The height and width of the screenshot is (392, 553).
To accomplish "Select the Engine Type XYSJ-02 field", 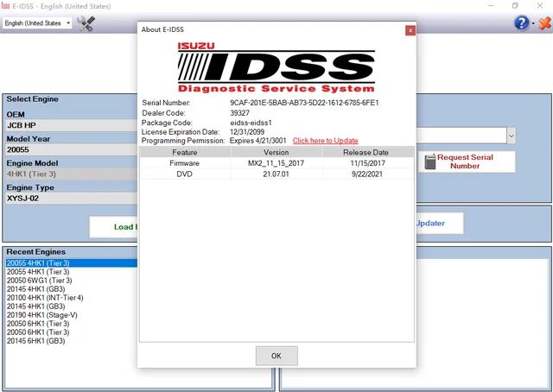I will pyautogui.click(x=72, y=198).
